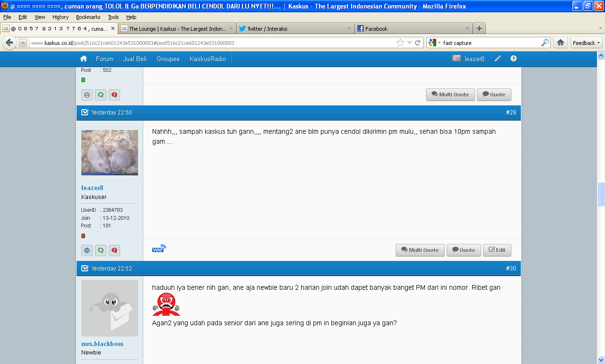This screenshot has height=364, width=605.
Task: Click the scrollbar down arrow
Action: coord(601,360)
